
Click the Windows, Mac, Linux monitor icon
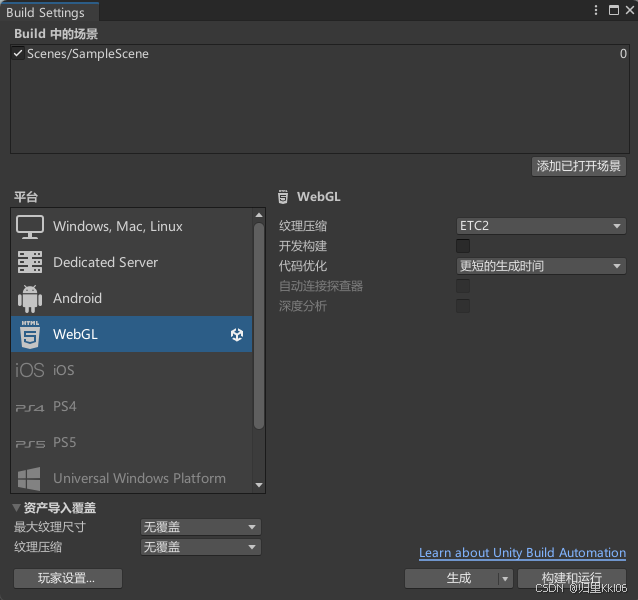pos(30,227)
